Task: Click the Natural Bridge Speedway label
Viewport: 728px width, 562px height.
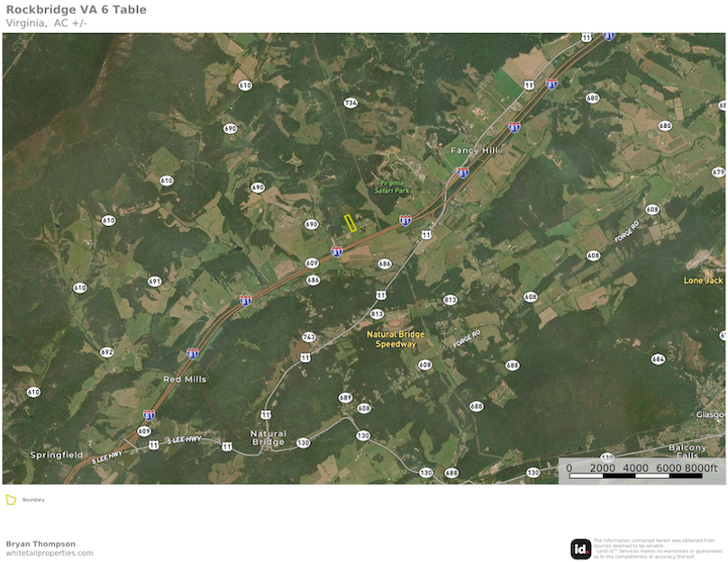Action: pyautogui.click(x=396, y=340)
